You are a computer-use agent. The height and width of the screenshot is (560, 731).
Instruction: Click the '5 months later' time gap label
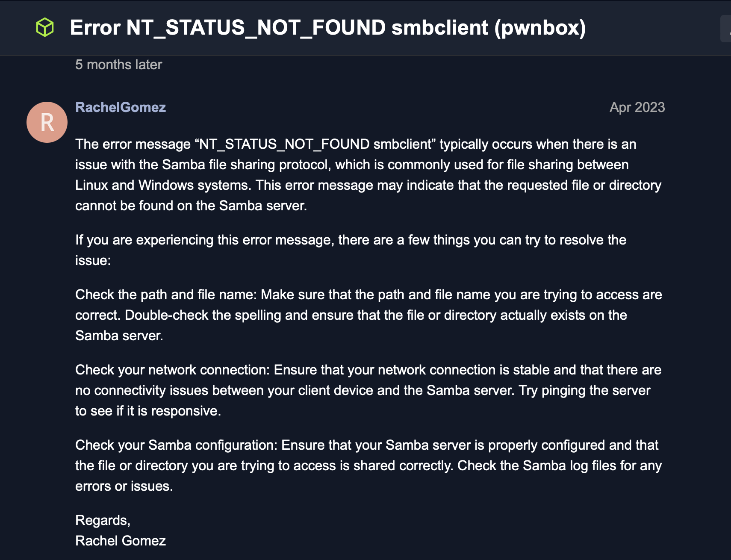click(119, 65)
